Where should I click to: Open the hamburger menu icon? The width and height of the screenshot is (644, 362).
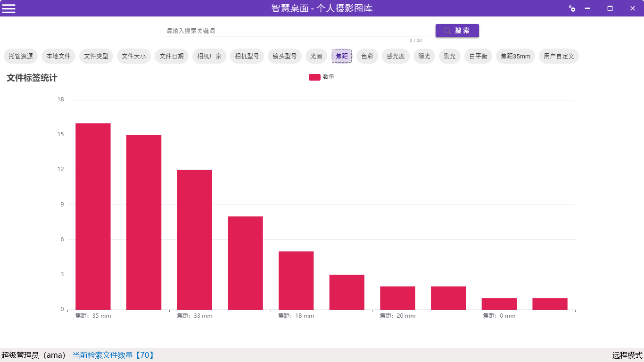click(x=9, y=8)
